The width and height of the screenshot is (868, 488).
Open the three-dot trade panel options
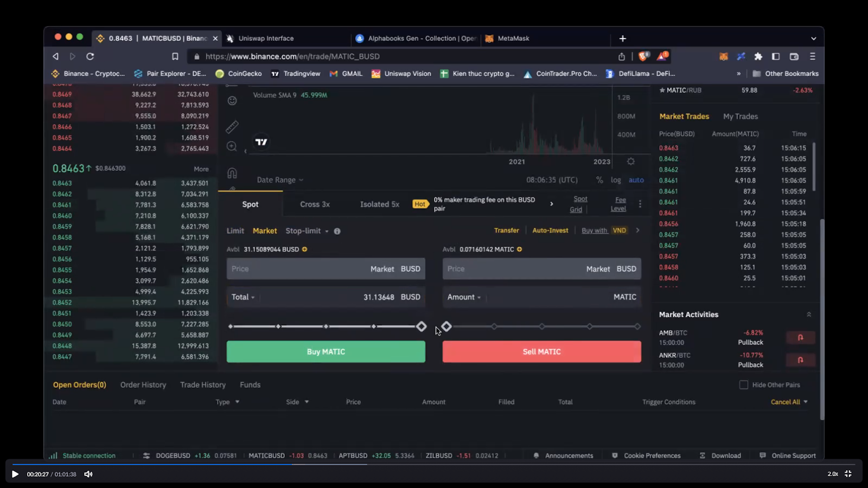640,204
